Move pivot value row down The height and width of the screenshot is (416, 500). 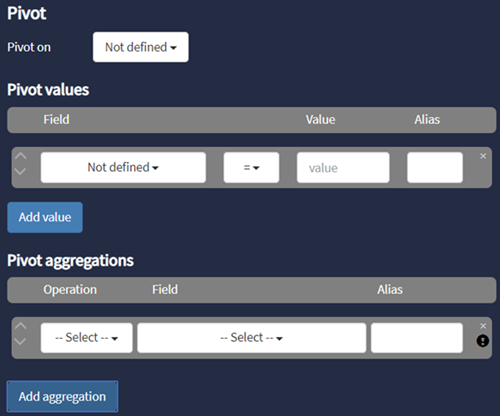tap(21, 171)
